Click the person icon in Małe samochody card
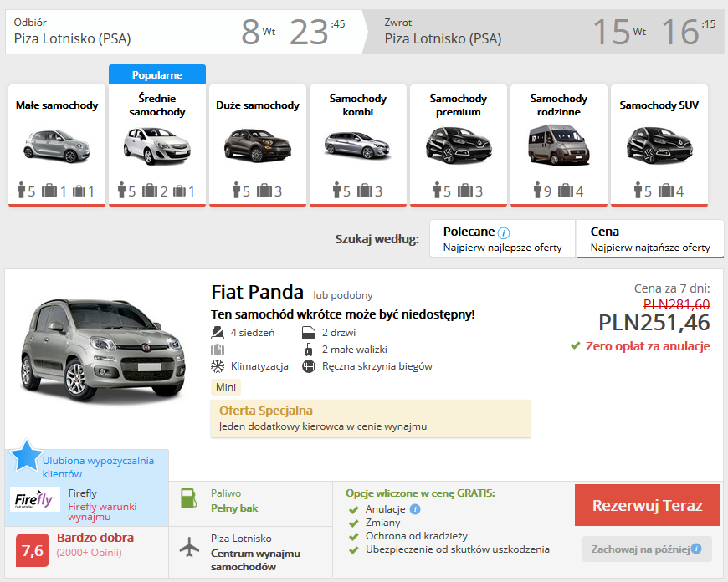The height and width of the screenshot is (582, 728). coord(21,190)
